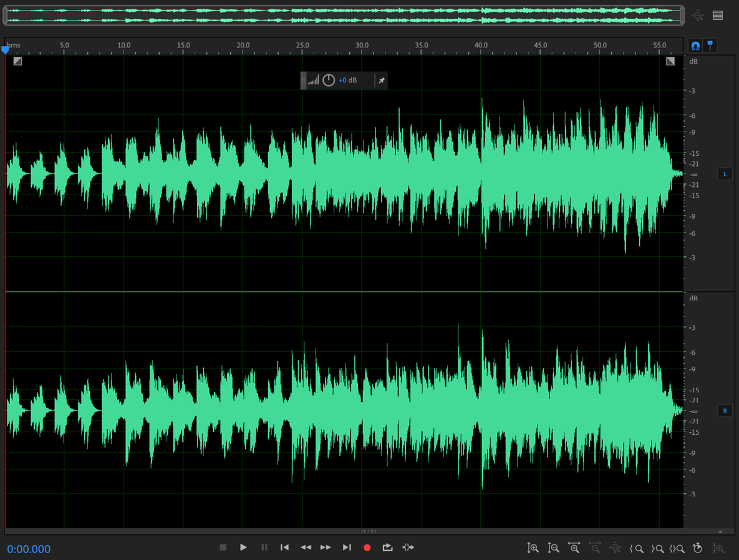Image resolution: width=739 pixels, height=560 pixels.
Task: Click the Fade Out handle at waveform end
Action: pyautogui.click(x=670, y=61)
